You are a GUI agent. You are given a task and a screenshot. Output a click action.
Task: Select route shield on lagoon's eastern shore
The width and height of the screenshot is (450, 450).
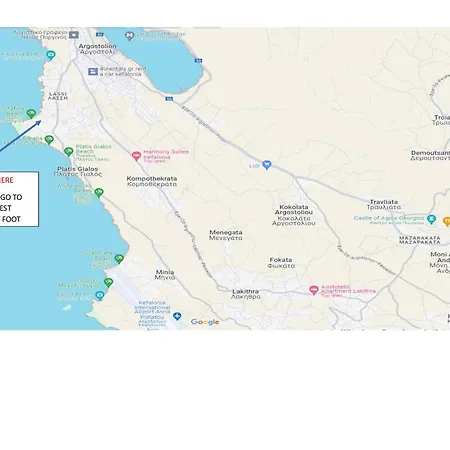198,61
